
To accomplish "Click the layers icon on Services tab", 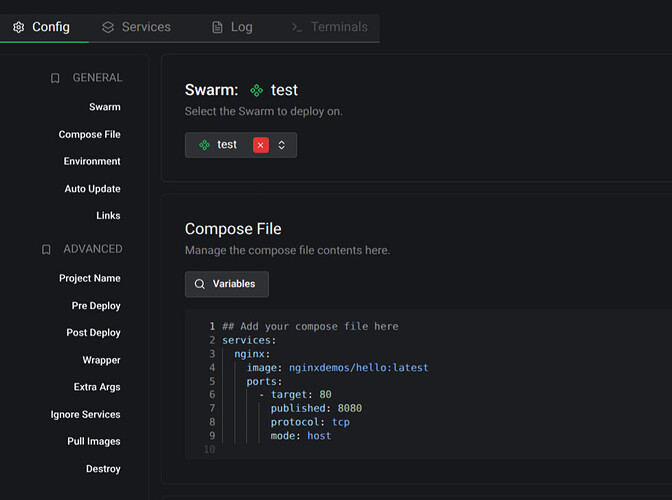I will pos(108,27).
